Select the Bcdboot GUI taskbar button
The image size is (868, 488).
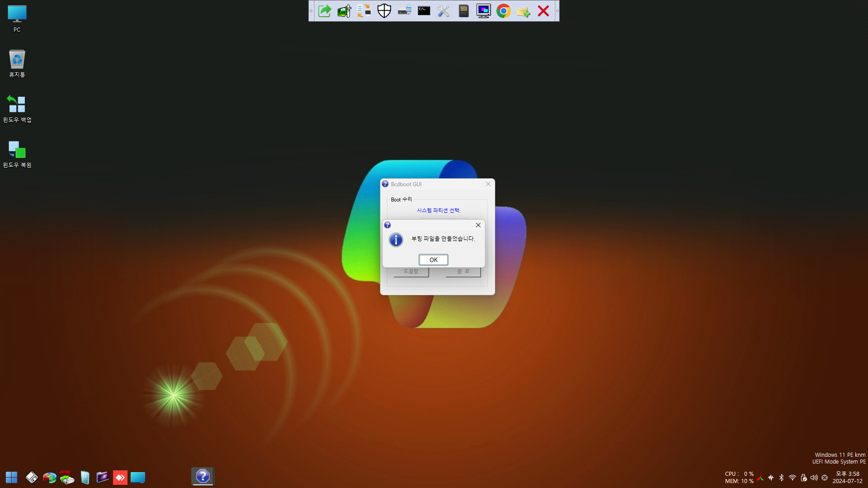coord(203,476)
